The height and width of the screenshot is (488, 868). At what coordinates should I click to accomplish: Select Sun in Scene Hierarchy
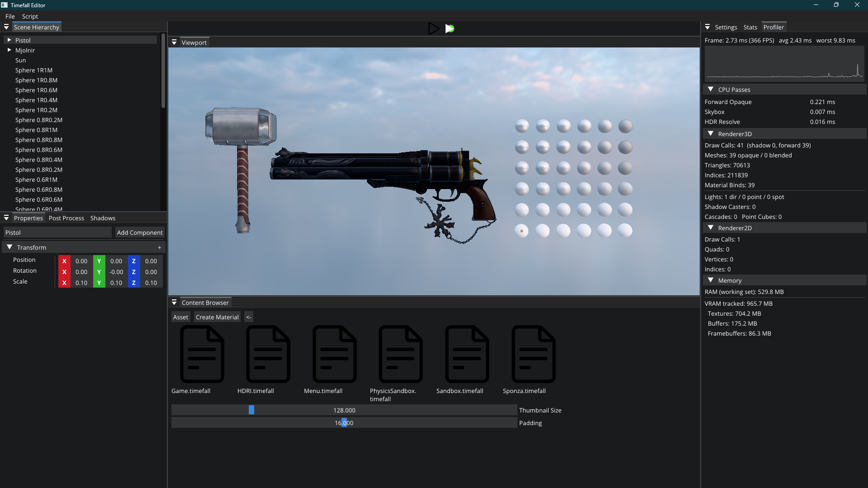click(x=20, y=60)
